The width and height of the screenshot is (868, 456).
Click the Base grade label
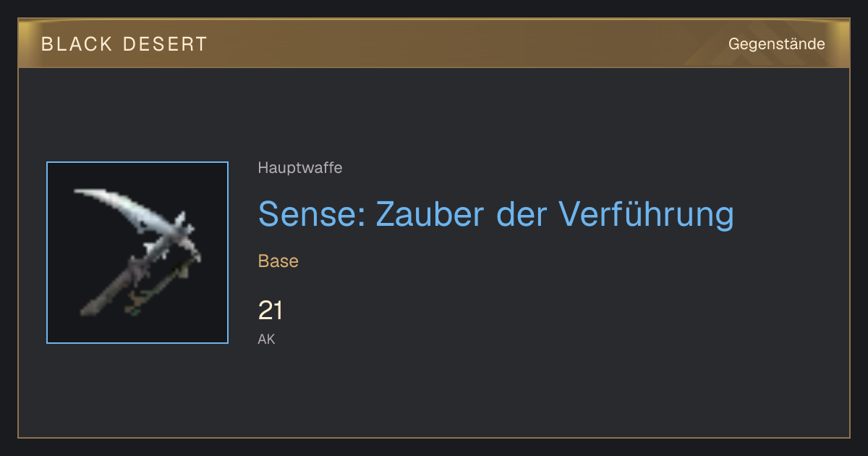point(278,261)
